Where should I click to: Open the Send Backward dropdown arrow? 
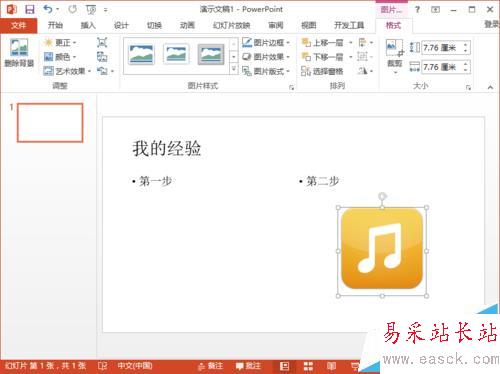click(x=351, y=57)
